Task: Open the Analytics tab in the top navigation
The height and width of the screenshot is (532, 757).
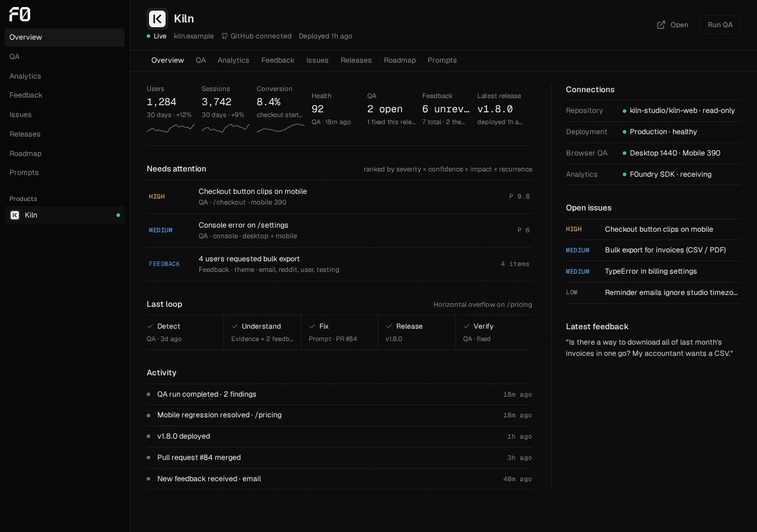Action: click(x=234, y=60)
